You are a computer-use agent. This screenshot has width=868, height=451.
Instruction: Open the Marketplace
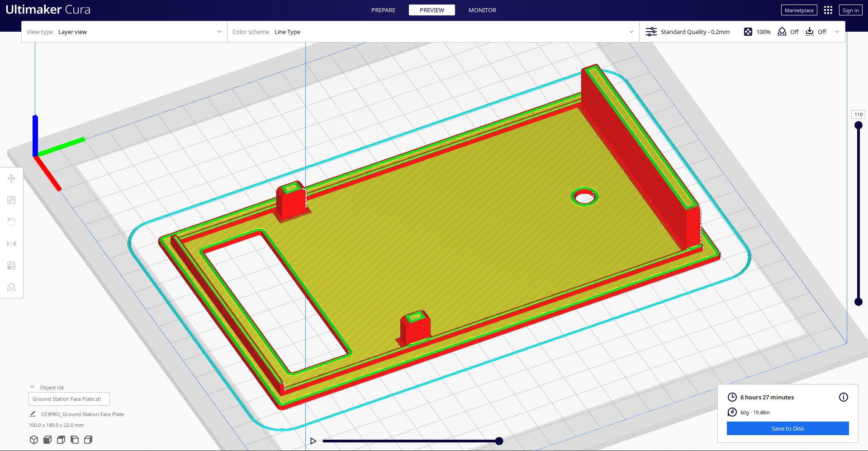click(x=799, y=10)
